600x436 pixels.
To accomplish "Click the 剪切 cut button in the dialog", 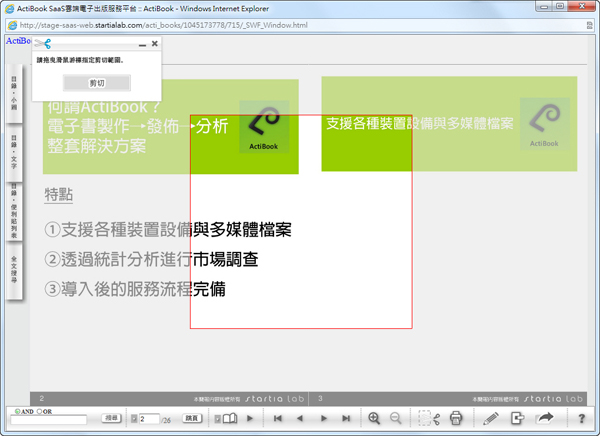I will click(97, 83).
